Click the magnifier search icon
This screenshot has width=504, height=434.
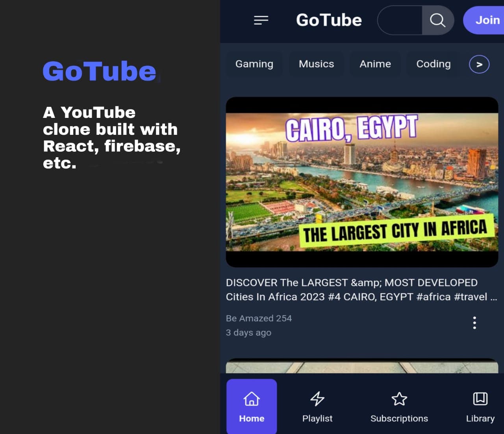pos(437,20)
